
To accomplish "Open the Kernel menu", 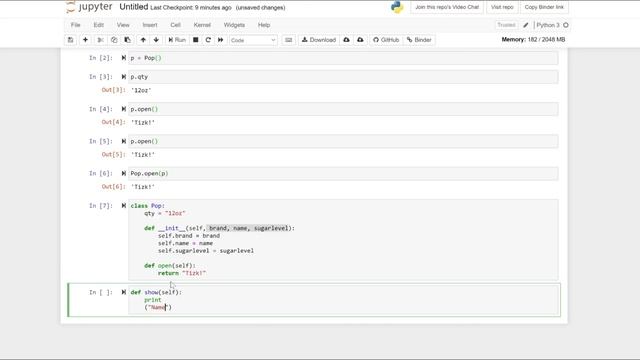I will (x=202, y=25).
